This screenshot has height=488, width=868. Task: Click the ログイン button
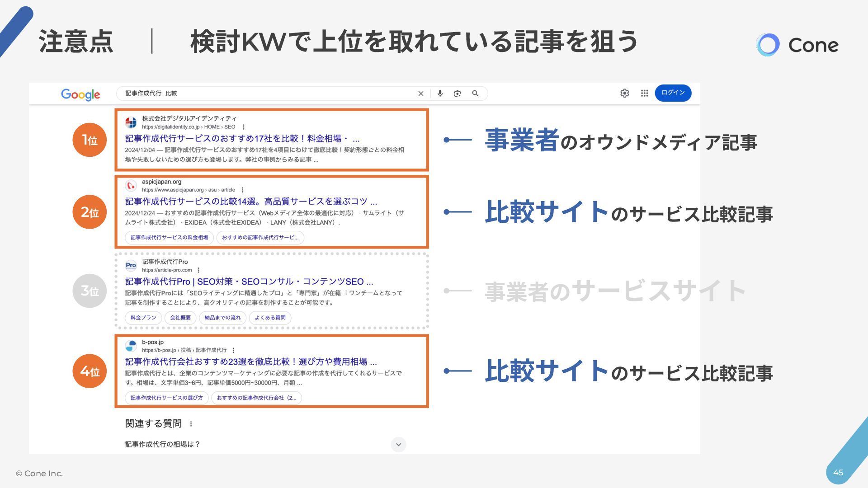[x=673, y=93]
